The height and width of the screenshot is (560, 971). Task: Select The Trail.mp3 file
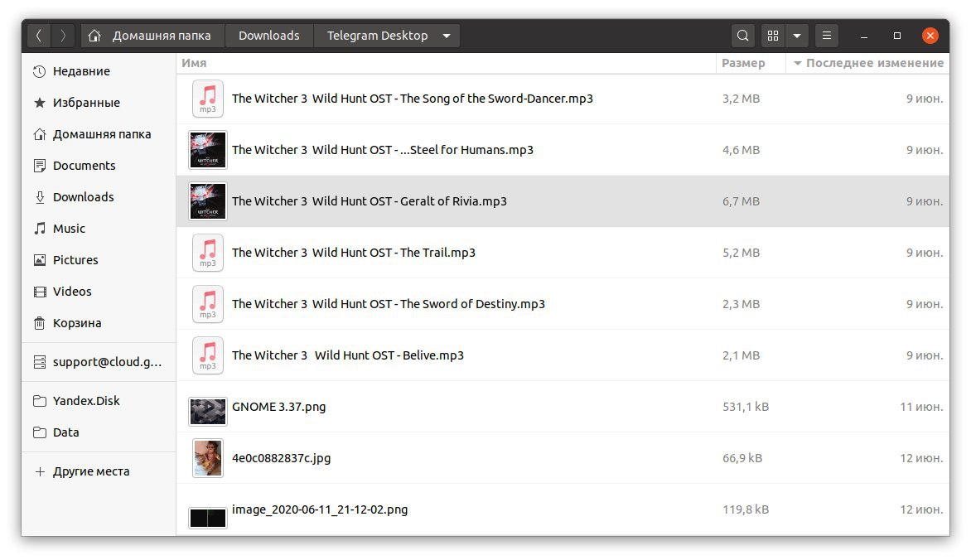563,253
